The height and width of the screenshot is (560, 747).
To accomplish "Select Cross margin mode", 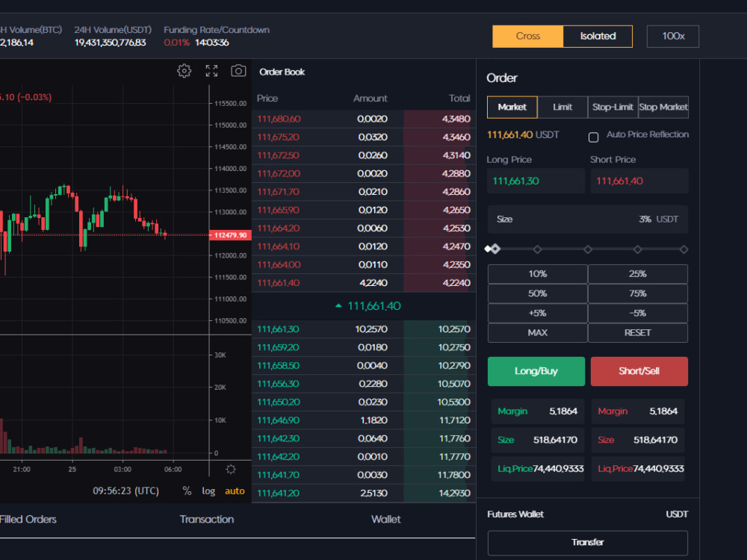I will pos(528,36).
